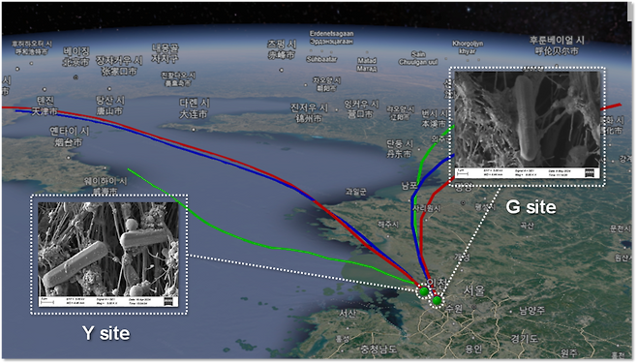The image size is (637, 364).
Task: Select the Khorgoljyn khyar label
Action: [x=468, y=47]
